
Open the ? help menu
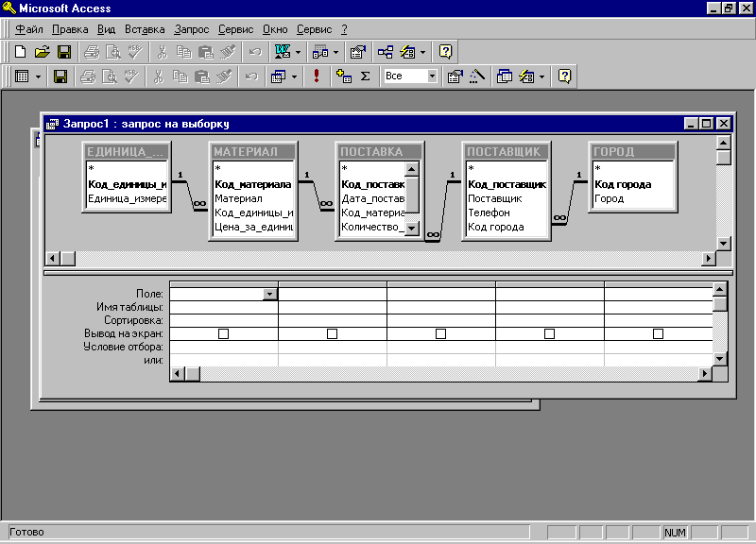(344, 29)
